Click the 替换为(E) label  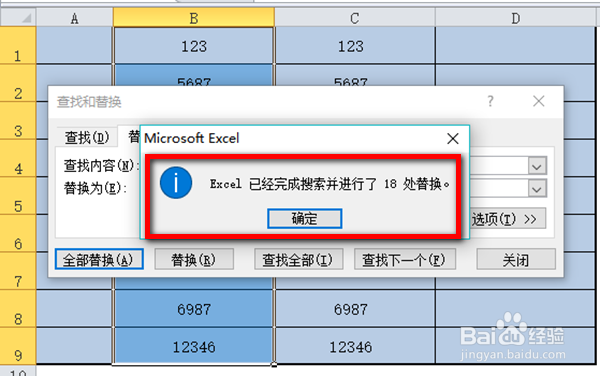95,188
